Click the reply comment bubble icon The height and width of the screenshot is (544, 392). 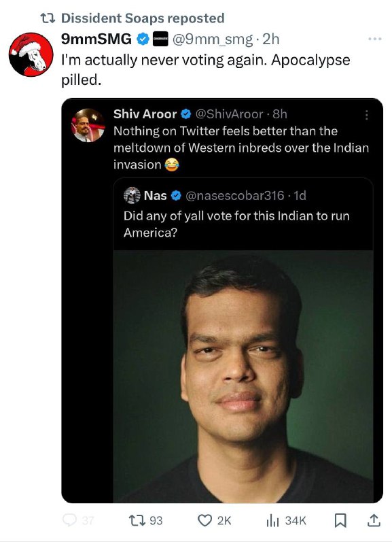pyautogui.click(x=69, y=520)
